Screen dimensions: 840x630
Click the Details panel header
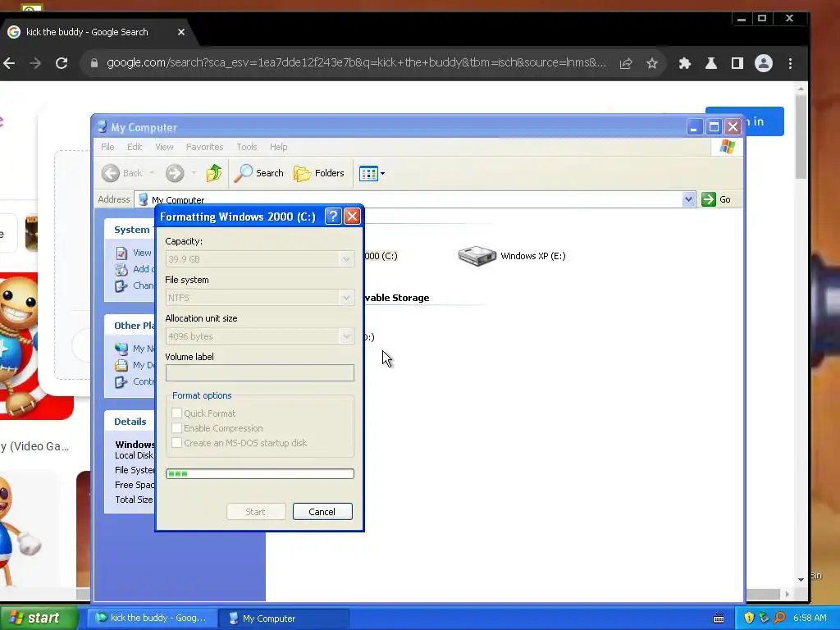coord(130,422)
